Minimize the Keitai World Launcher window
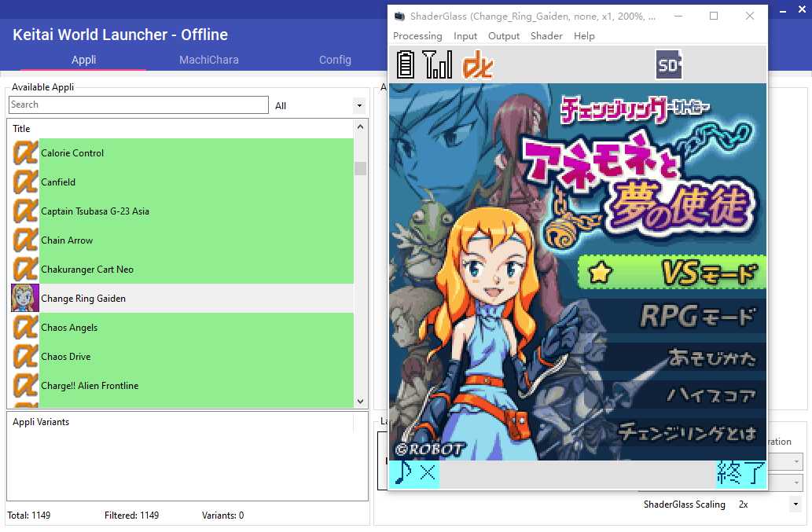 pos(784,10)
